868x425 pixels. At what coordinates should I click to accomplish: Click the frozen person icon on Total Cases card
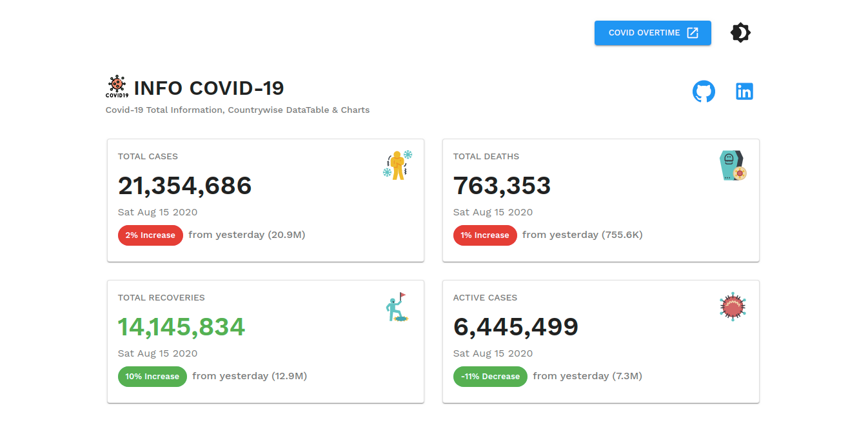pos(397,164)
